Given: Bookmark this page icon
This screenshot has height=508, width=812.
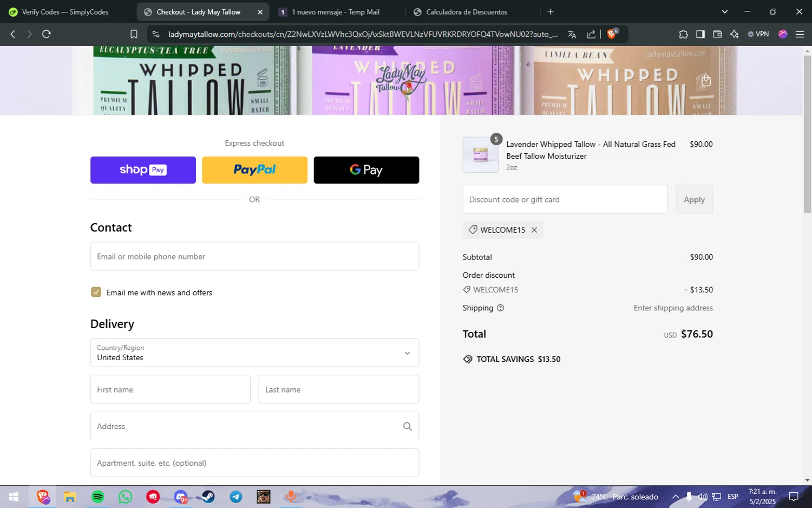Looking at the screenshot, I should 134,34.
